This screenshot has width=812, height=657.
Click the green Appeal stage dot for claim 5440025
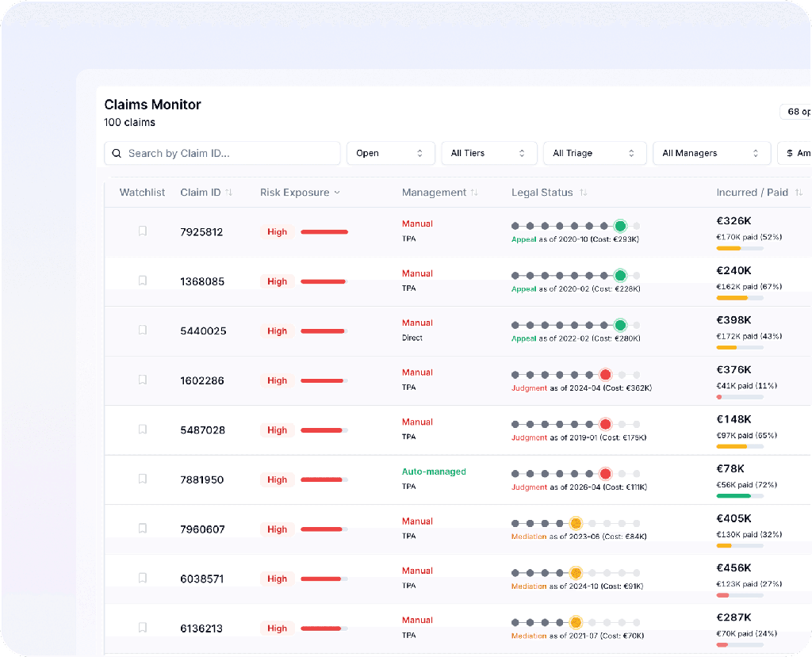pos(620,325)
